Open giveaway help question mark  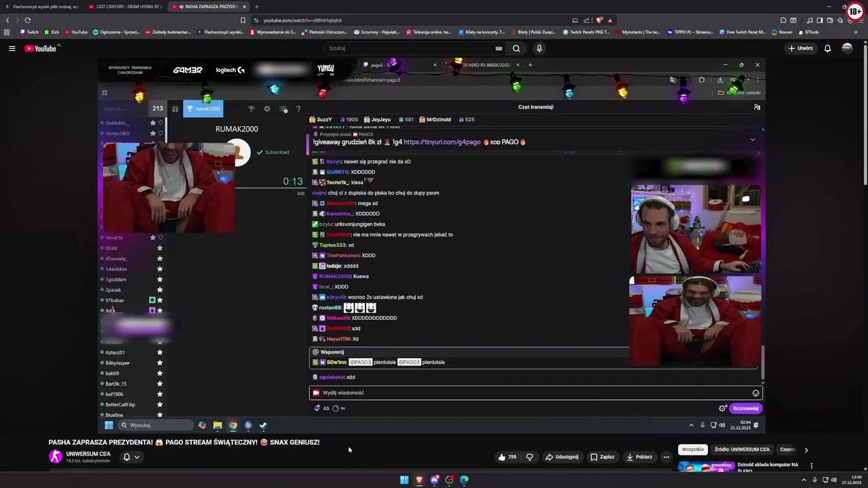coord(298,108)
